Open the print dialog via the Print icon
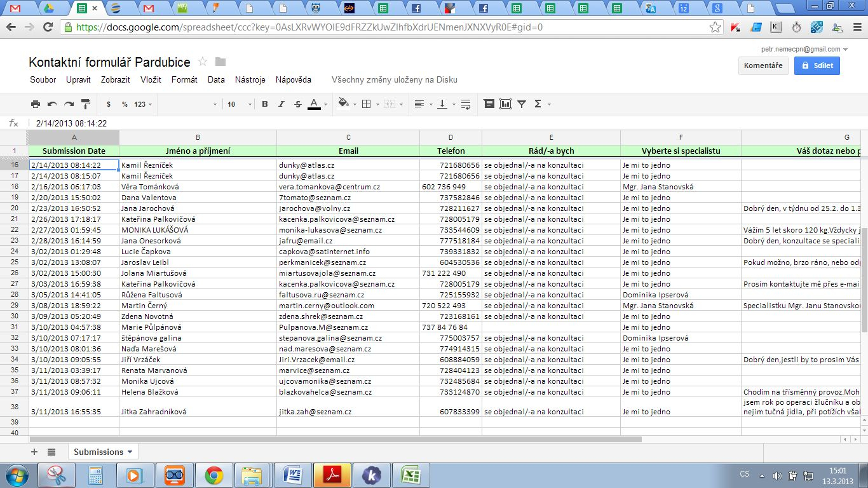The width and height of the screenshot is (868, 488). (x=36, y=104)
